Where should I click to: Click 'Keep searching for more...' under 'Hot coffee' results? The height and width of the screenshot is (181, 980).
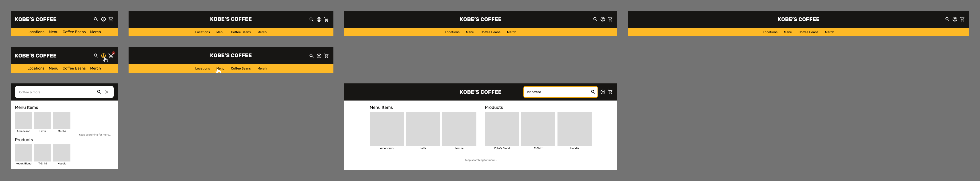pos(480,160)
